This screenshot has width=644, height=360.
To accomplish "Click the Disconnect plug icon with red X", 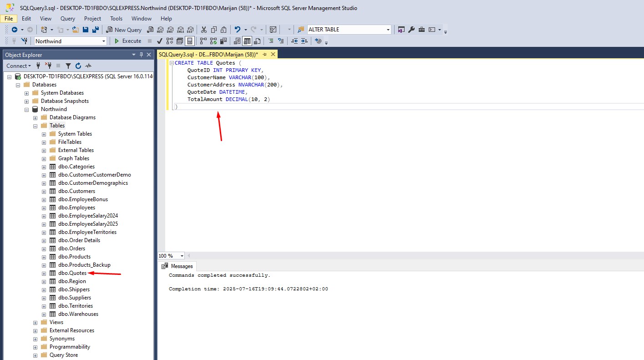I will click(48, 66).
